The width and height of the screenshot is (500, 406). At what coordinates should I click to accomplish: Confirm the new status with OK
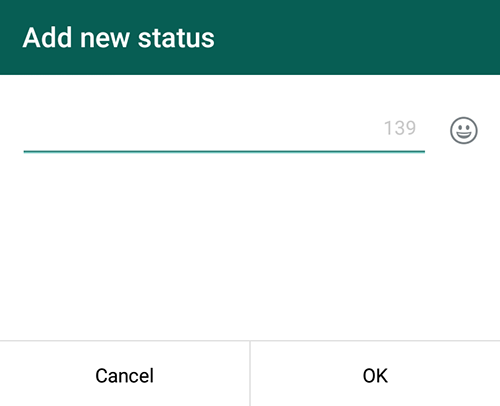pyautogui.click(x=375, y=376)
